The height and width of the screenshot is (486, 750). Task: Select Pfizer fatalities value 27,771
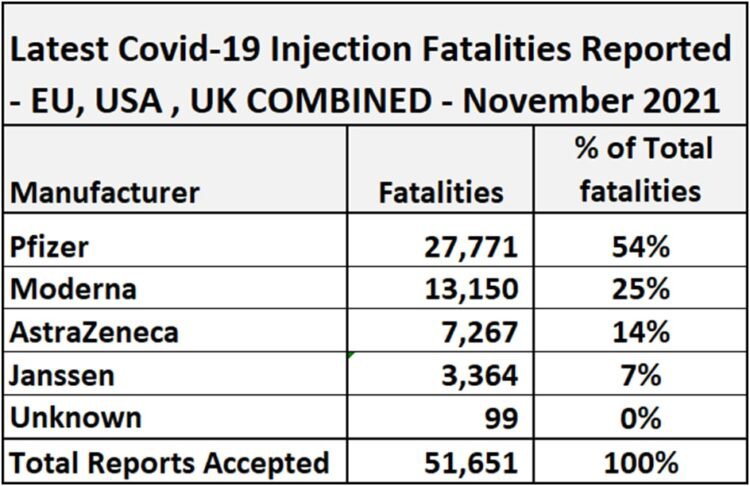coord(469,248)
